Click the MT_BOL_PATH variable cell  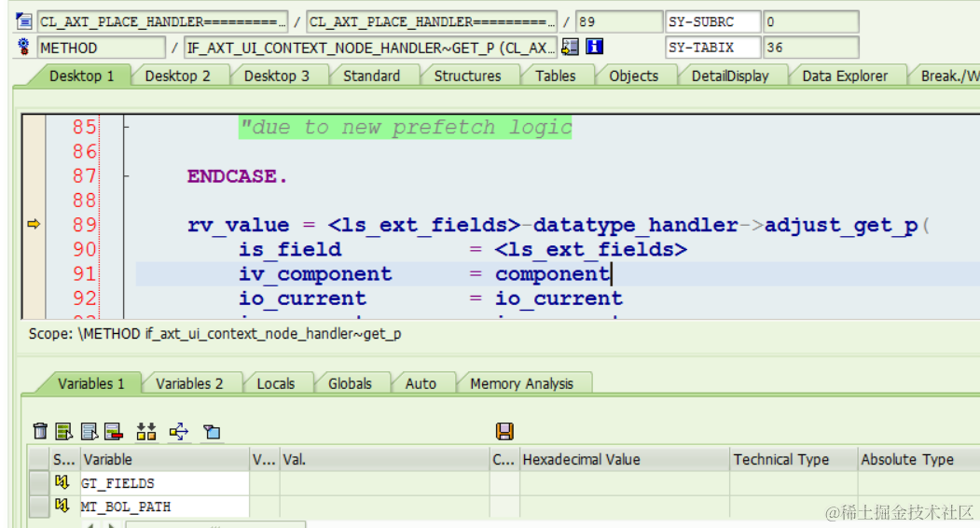(x=164, y=507)
